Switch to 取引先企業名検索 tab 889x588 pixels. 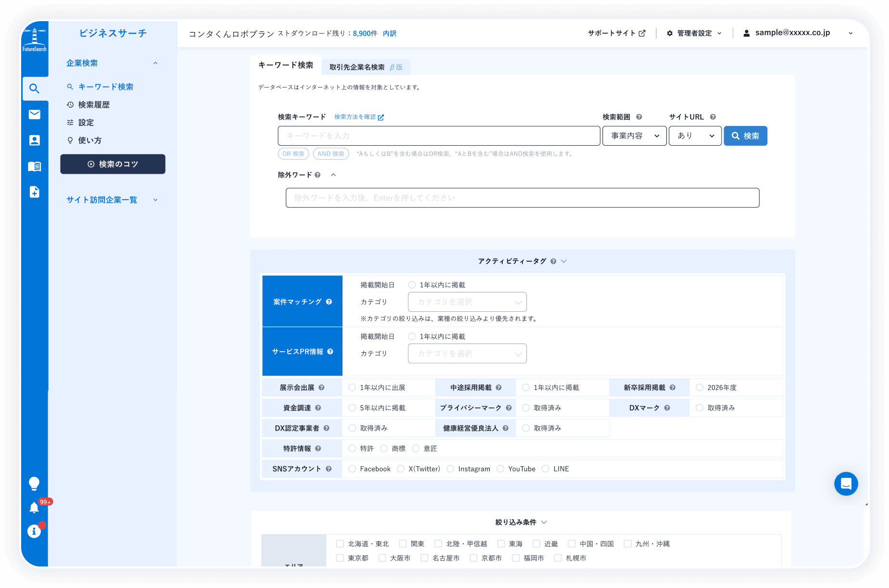pyautogui.click(x=365, y=67)
